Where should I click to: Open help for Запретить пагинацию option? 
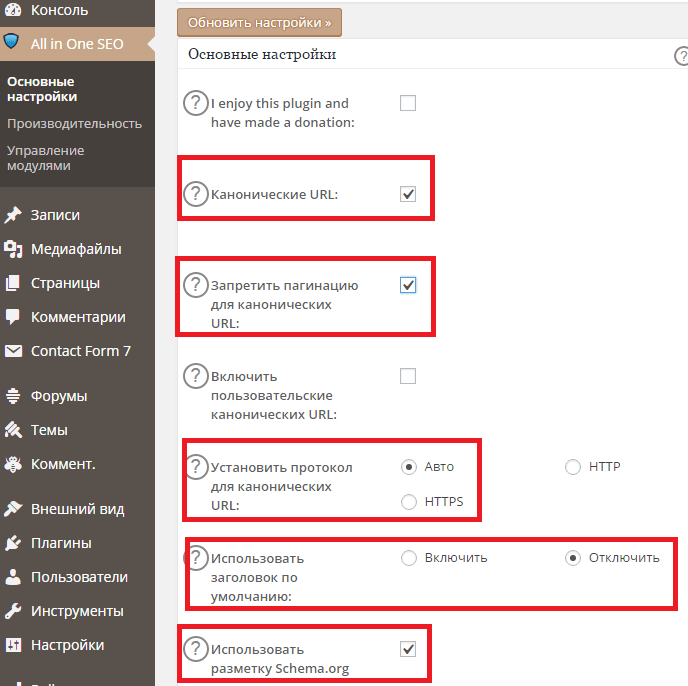click(196, 285)
